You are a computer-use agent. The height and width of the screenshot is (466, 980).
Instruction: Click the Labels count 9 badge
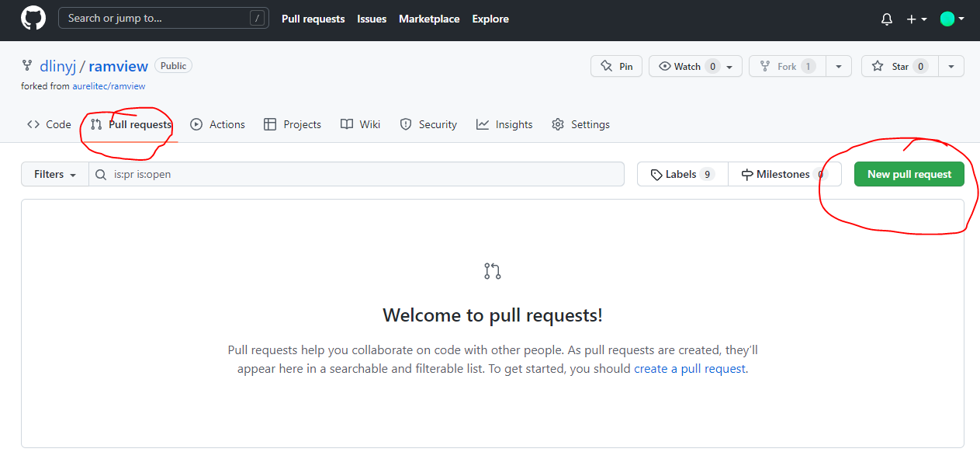click(707, 175)
